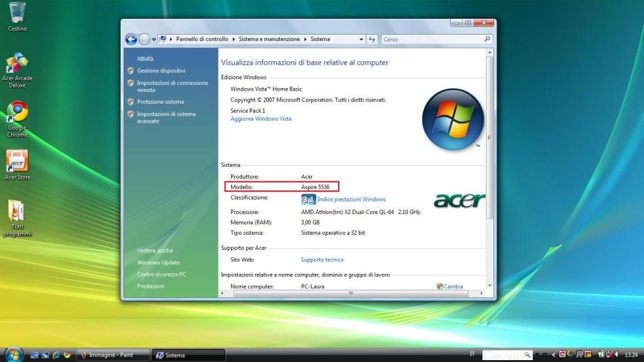Click the IT language indicator
This screenshot has width=644, height=362.
pyautogui.click(x=472, y=354)
